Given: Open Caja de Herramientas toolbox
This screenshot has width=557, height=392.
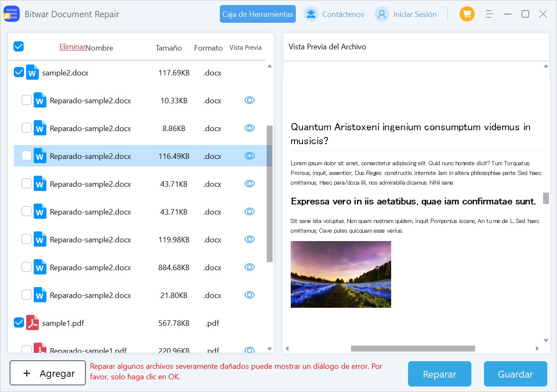Looking at the screenshot, I should point(257,14).
